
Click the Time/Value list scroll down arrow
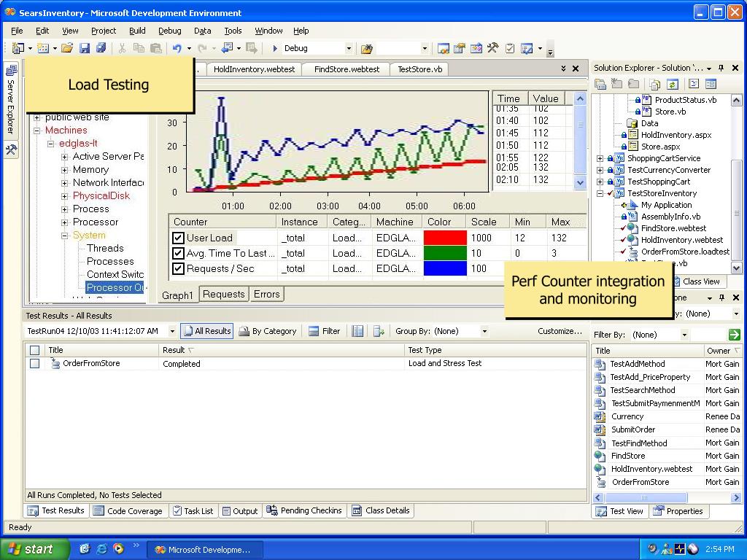[x=580, y=182]
